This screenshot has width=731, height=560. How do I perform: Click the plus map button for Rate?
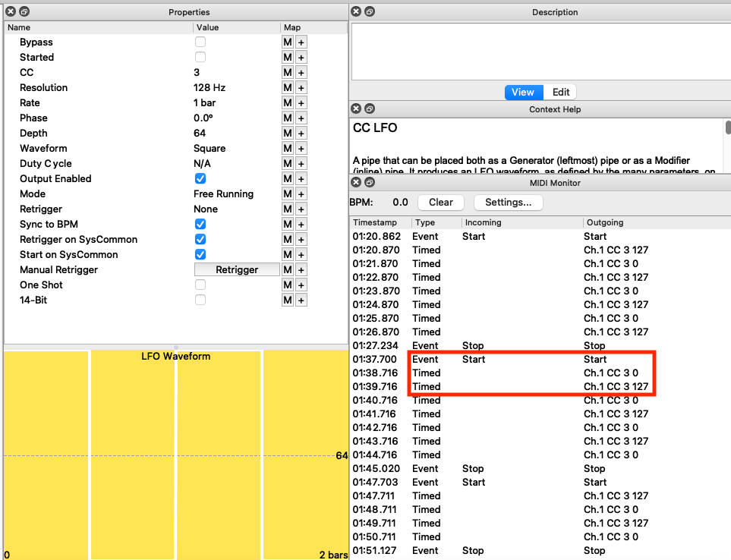coord(301,103)
